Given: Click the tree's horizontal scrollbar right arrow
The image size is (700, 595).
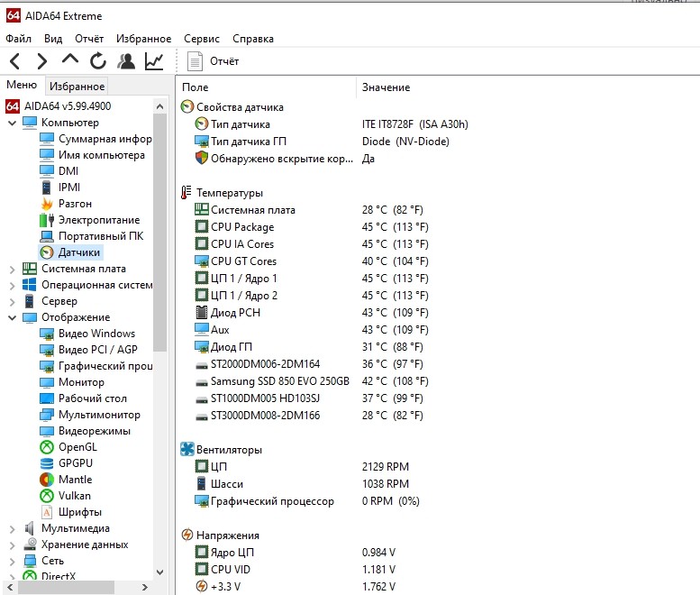Looking at the screenshot, I should (145, 587).
